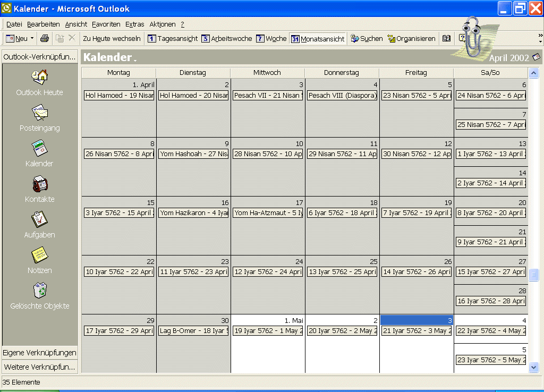544x392 pixels.
Task: Click the vertical scrollbar thumb
Action: (533, 275)
